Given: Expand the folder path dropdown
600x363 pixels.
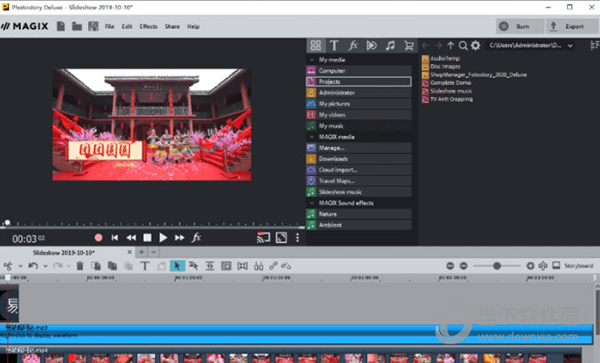Looking at the screenshot, I should tap(570, 46).
